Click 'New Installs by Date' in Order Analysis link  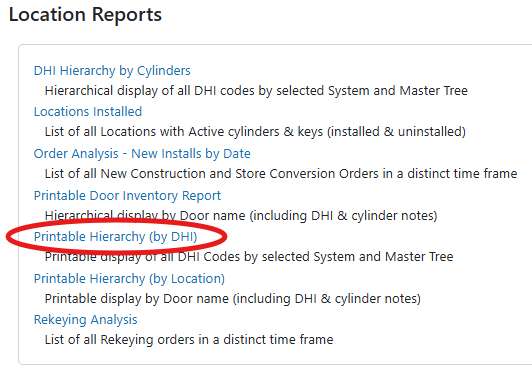191,154
